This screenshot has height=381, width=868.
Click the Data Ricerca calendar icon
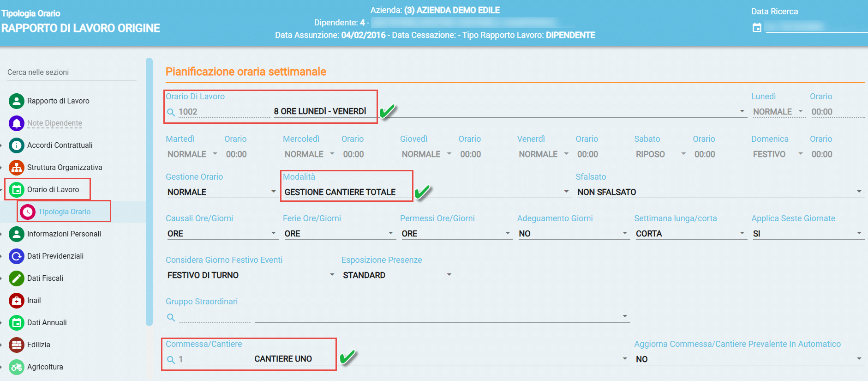(757, 27)
